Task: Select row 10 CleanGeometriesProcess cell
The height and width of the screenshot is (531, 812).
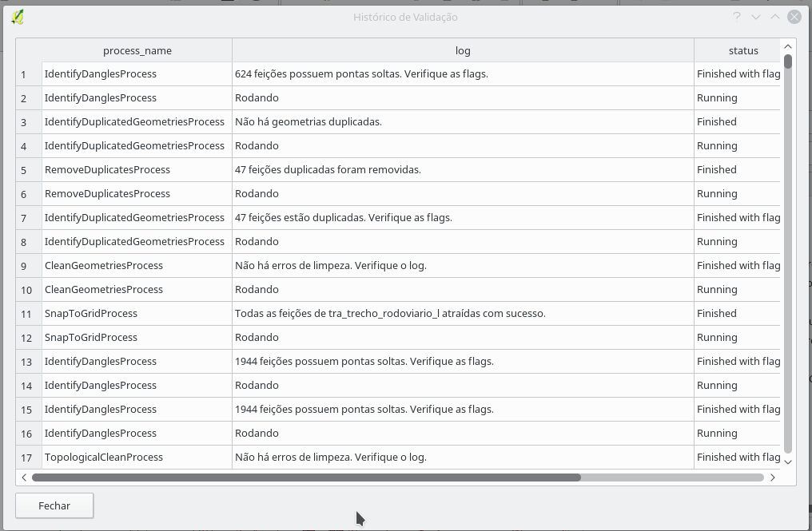Action: tap(137, 289)
